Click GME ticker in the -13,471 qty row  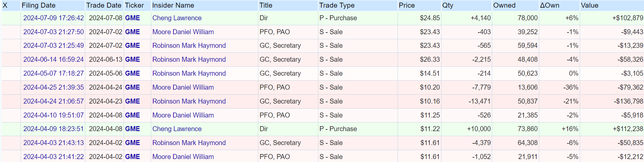(132, 101)
